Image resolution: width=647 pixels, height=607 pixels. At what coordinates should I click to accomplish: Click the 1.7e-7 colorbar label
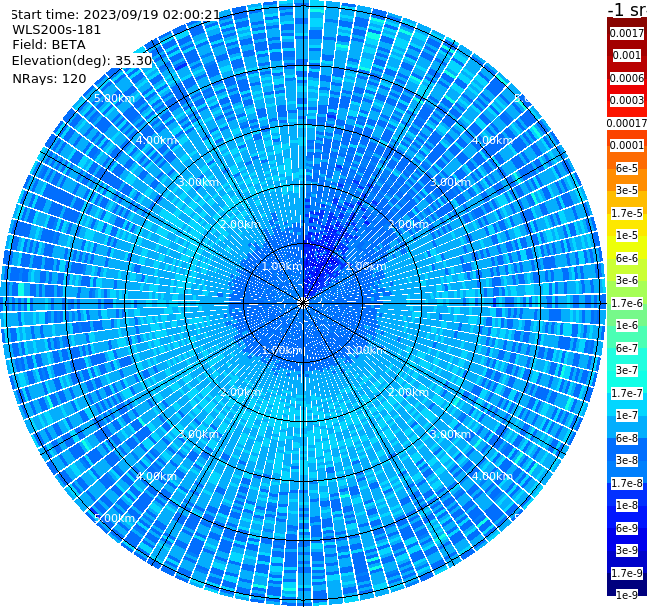coord(627,393)
